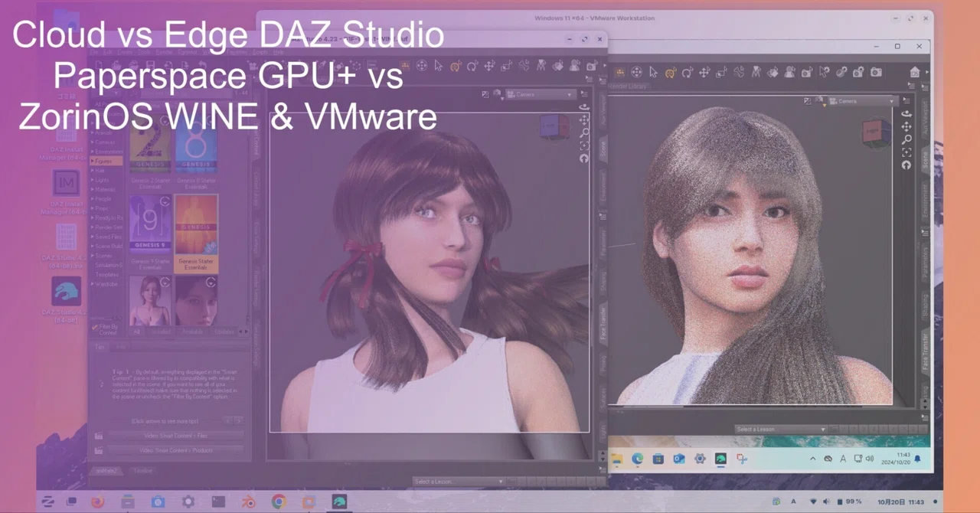
Task: Toggle the Filter By Context checkbox
Action: coord(95,328)
